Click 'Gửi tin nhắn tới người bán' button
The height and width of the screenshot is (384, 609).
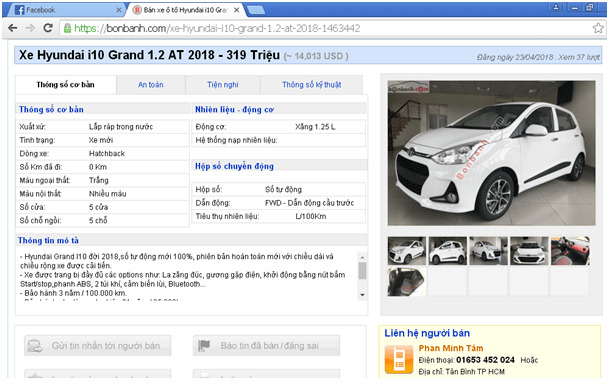[x=97, y=346]
